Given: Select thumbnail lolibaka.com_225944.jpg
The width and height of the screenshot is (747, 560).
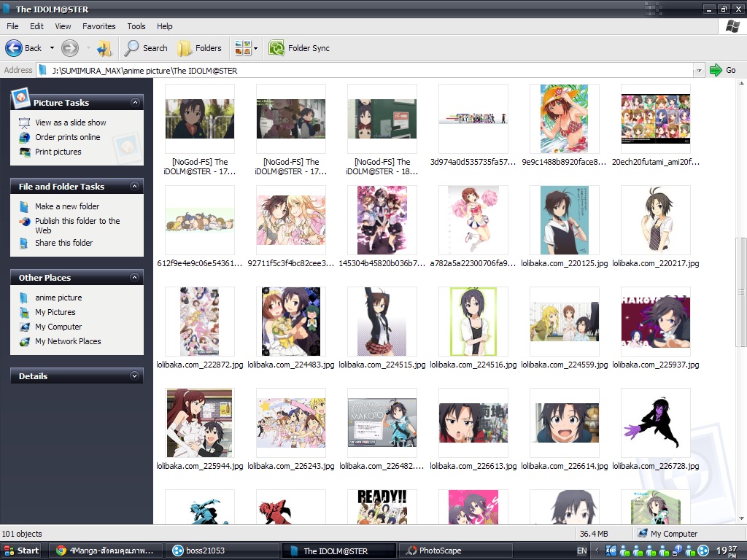Looking at the screenshot, I should tap(200, 423).
